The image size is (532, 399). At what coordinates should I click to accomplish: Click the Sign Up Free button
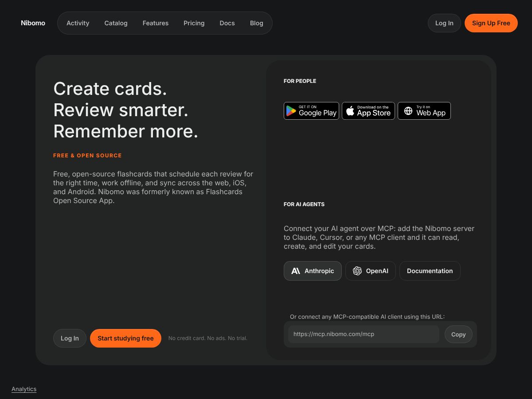(x=491, y=23)
